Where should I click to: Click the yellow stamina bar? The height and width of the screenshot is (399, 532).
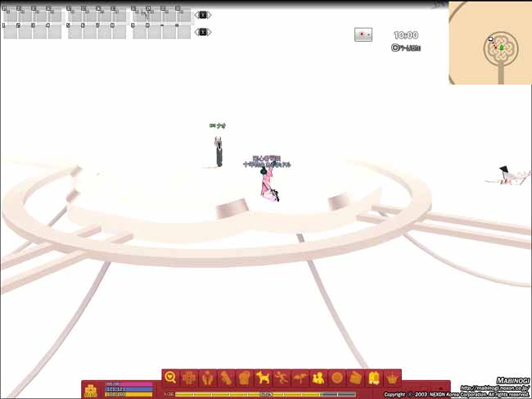click(128, 394)
